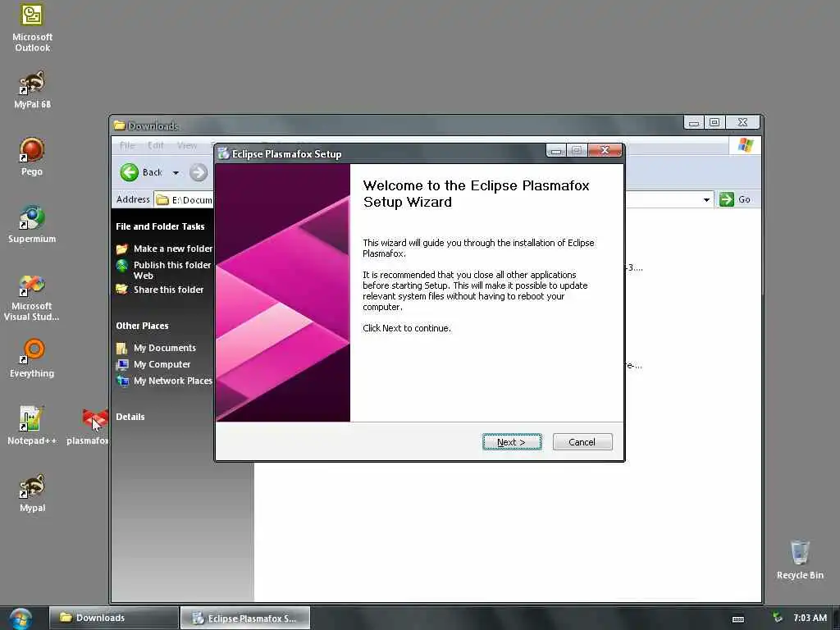Click the network tray icon near clock

(x=778, y=618)
